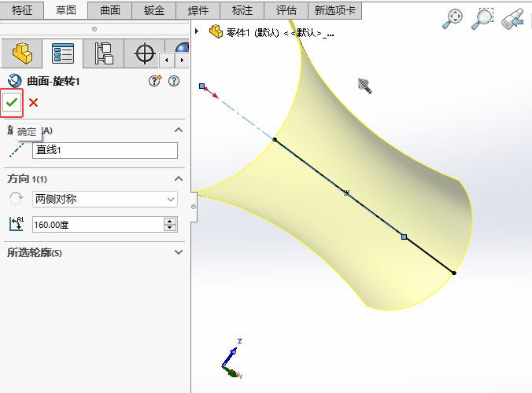This screenshot has width=532, height=393.
Task: Collapse the 方向 1 section
Action: (179, 178)
